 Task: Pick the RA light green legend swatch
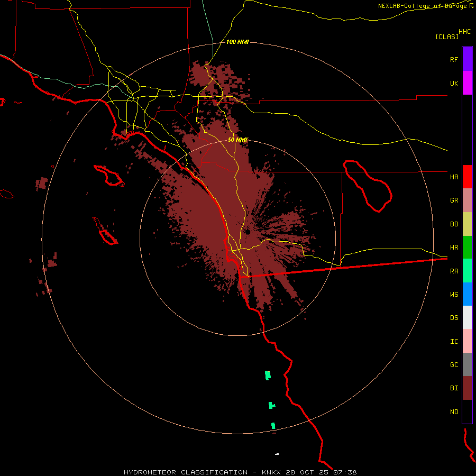click(467, 271)
